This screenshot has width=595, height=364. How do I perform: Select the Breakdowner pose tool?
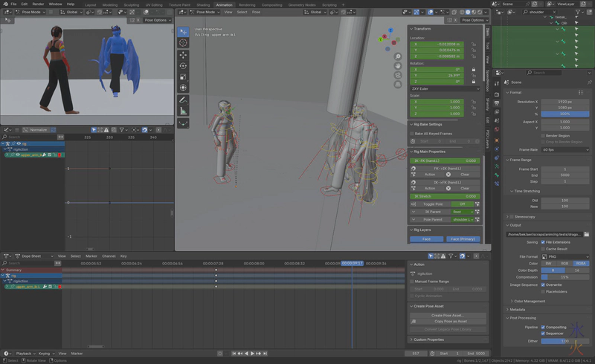(x=183, y=123)
